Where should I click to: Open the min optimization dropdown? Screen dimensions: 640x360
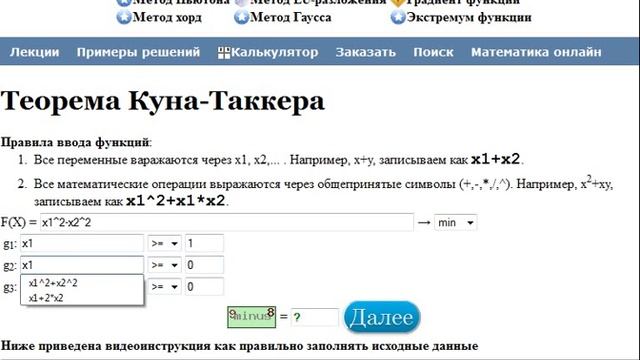tap(456, 222)
